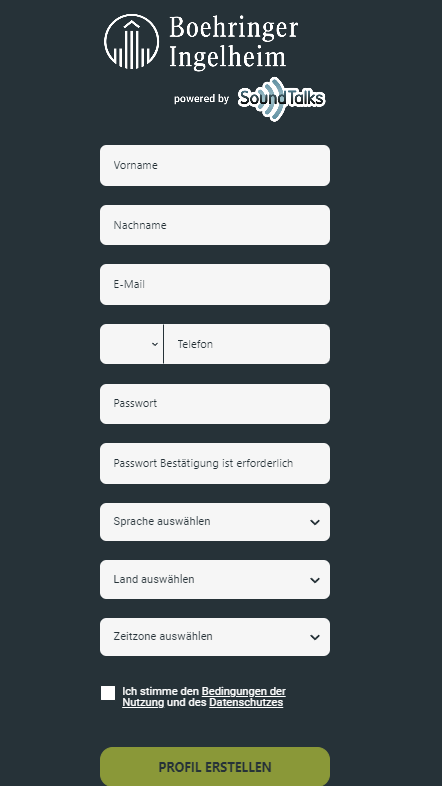This screenshot has height=786, width=442.
Task: Expand the Land auswählen dropdown
Action: click(x=215, y=579)
